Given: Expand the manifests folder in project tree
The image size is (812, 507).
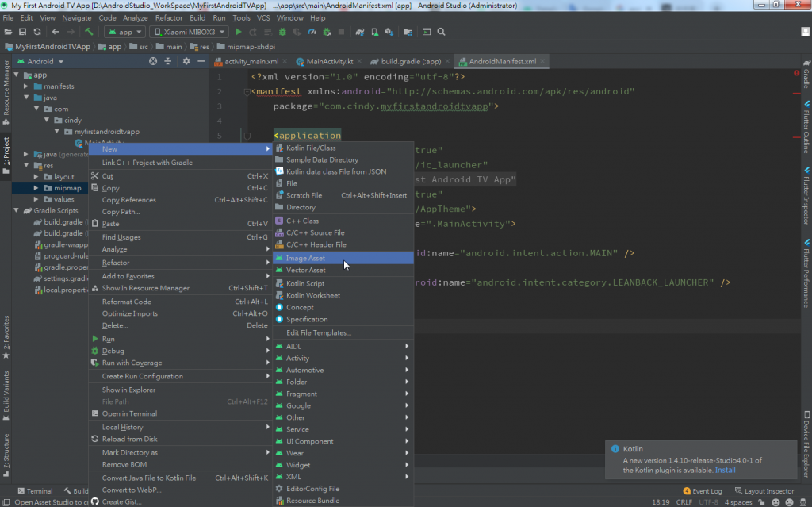Looking at the screenshot, I should (26, 86).
